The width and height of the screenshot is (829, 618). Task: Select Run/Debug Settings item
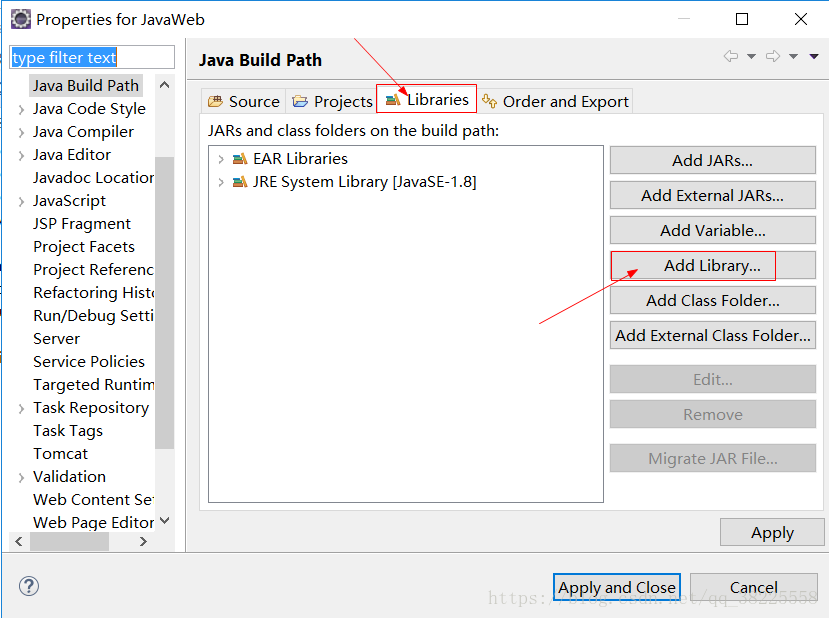click(x=94, y=316)
